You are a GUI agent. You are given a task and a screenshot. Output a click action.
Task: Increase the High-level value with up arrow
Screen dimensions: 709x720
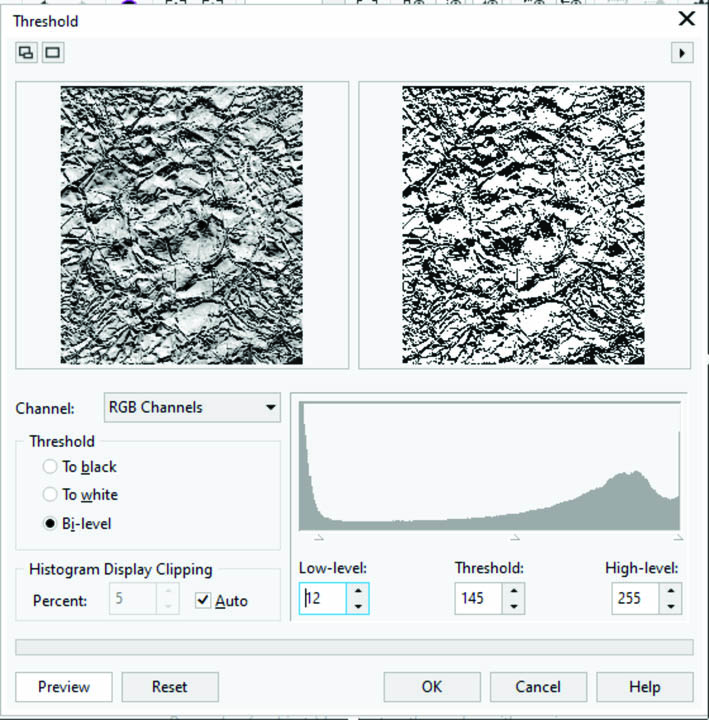671,591
